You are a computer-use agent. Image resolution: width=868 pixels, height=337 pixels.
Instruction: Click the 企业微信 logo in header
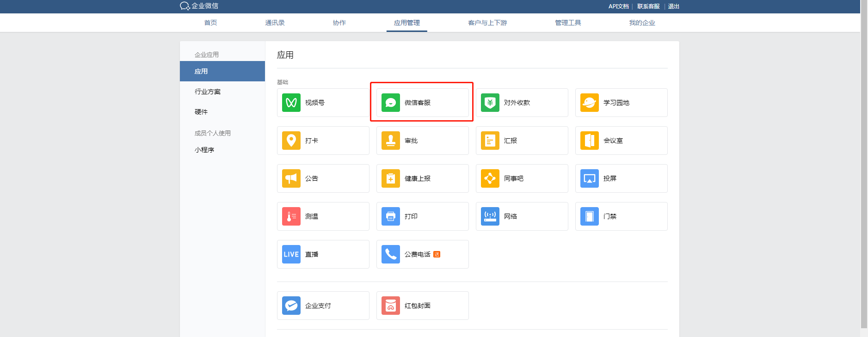tap(199, 6)
